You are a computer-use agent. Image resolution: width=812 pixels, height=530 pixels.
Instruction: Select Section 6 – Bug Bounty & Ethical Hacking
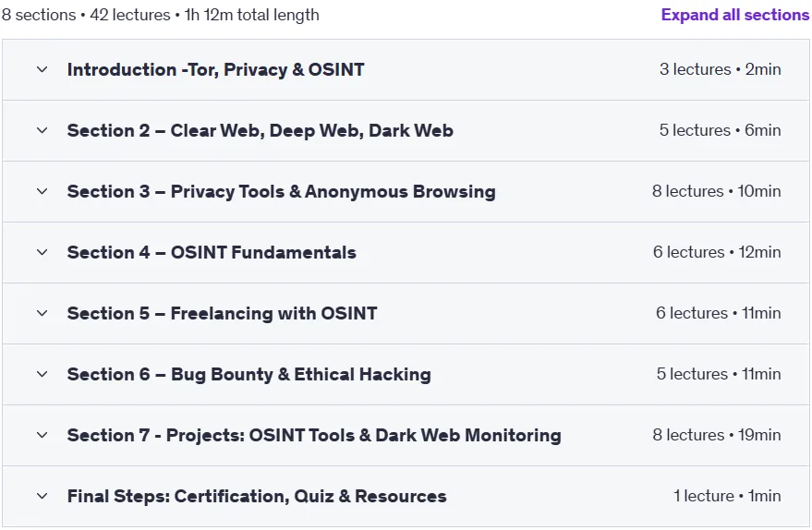(249, 374)
